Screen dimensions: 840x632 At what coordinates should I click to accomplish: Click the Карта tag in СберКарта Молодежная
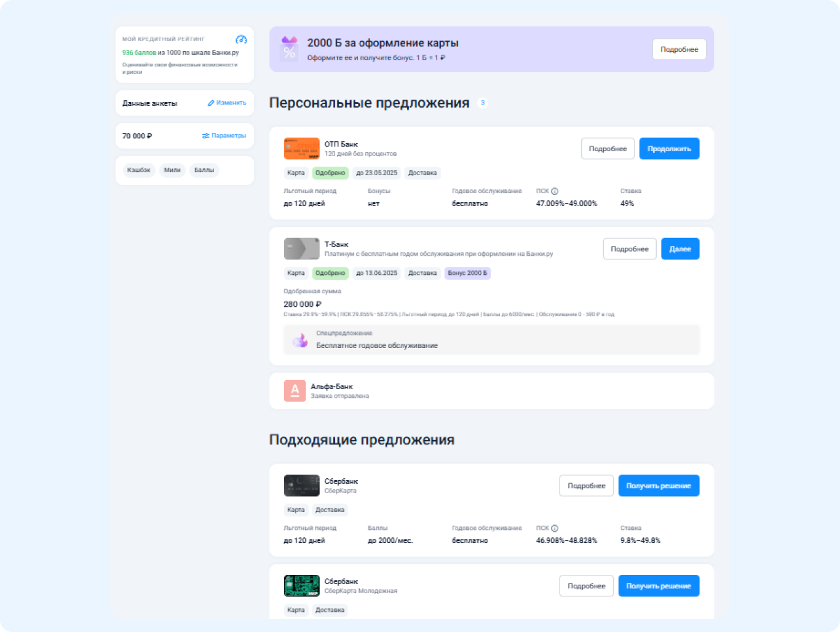[x=296, y=610]
